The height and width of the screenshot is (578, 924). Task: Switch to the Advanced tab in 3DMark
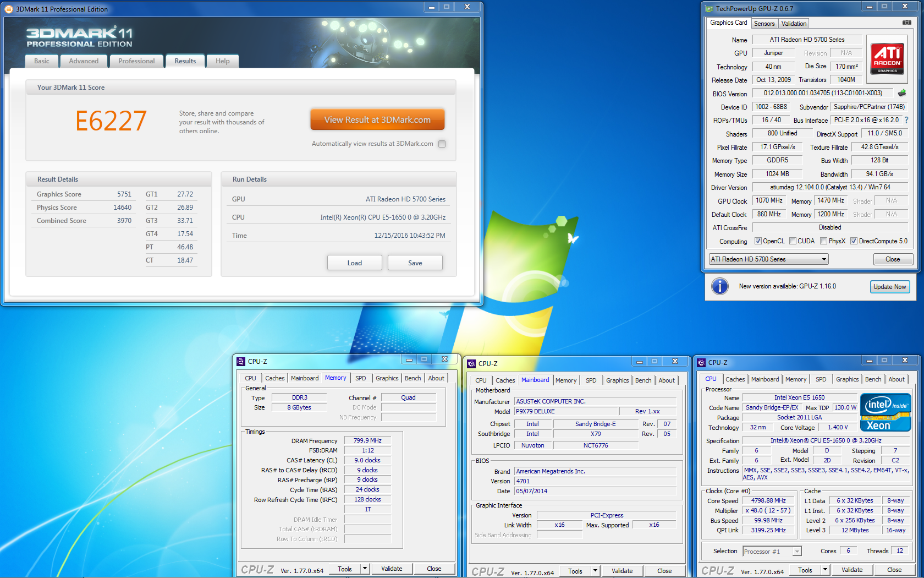[84, 61]
